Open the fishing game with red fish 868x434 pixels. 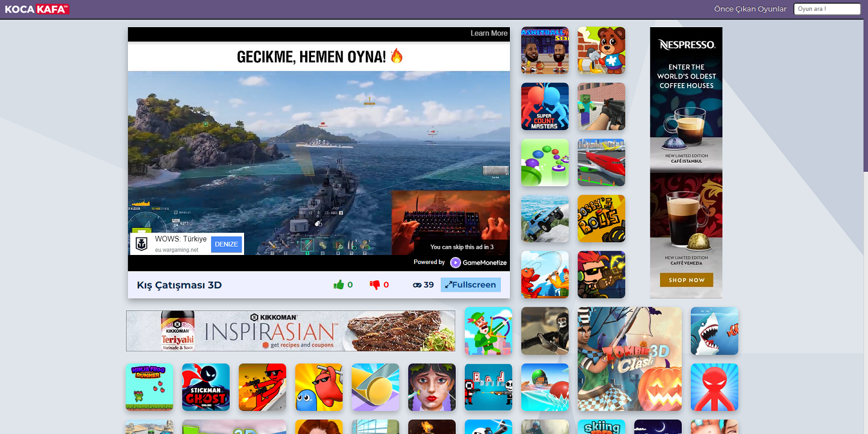(x=545, y=275)
